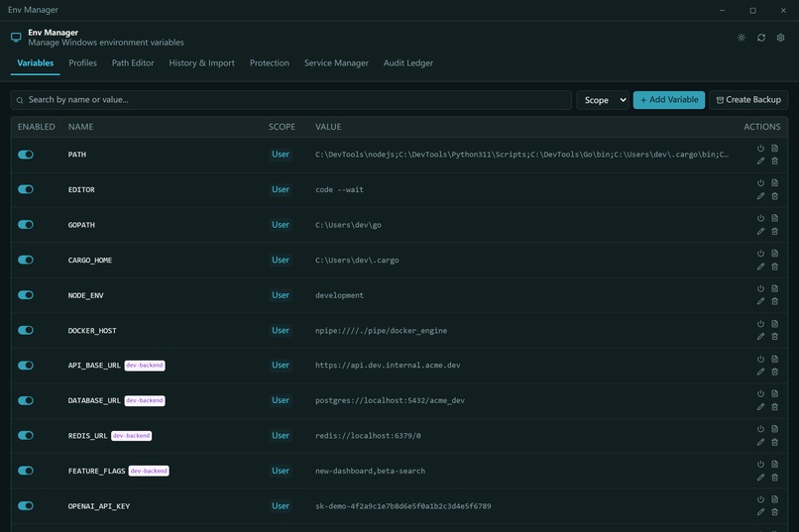799x532 pixels.
Task: Click the new-dashboard,beta-search value
Action: coord(370,471)
